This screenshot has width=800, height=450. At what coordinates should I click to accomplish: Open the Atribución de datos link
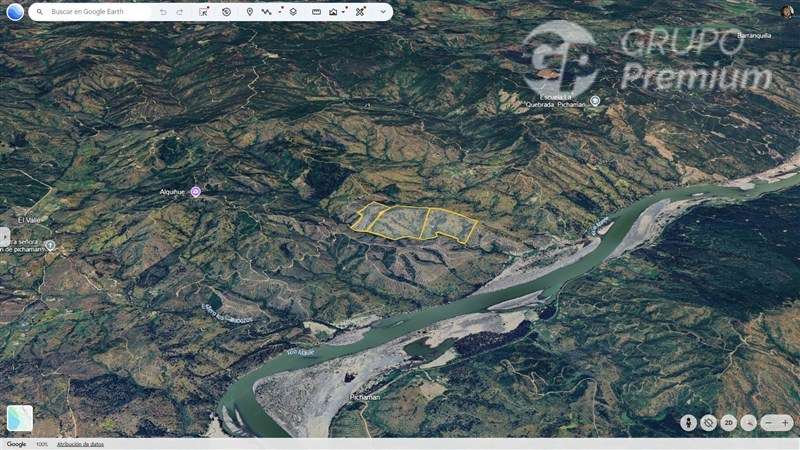(80, 444)
